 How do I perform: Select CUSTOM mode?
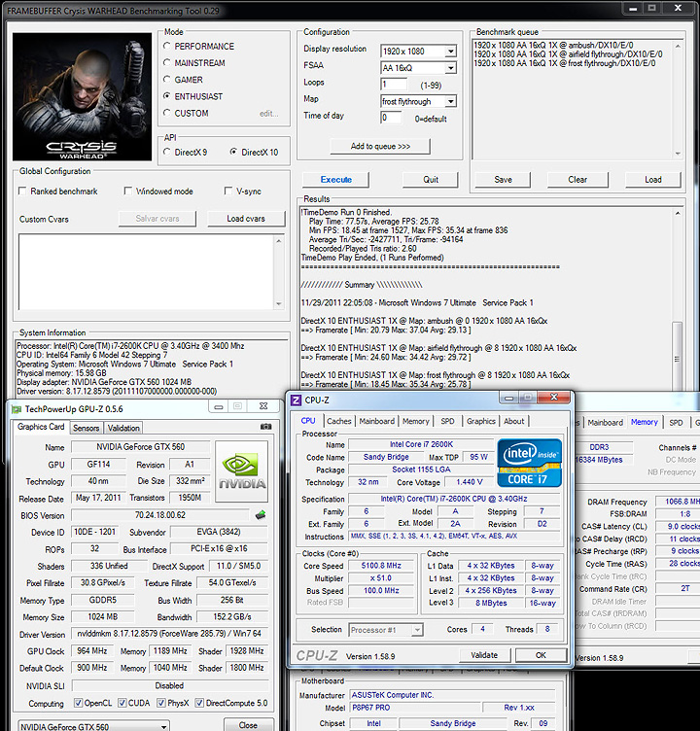pos(167,113)
